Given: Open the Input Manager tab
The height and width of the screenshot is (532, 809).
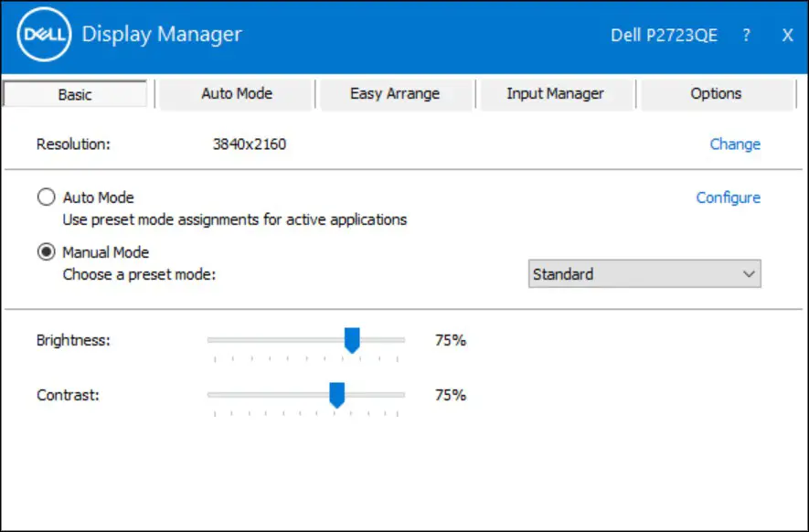Looking at the screenshot, I should 555,93.
